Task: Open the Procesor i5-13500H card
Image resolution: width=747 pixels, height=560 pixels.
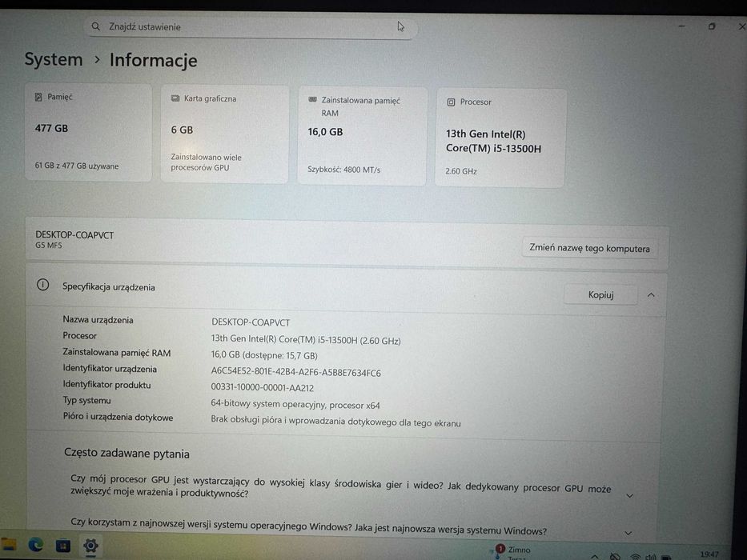Action: tap(500, 138)
